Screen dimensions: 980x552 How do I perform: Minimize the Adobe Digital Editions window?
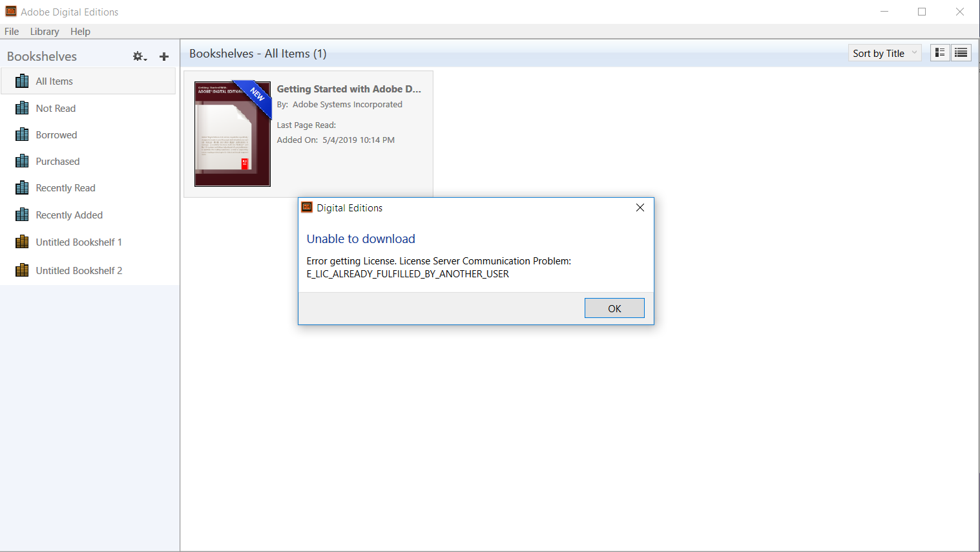[884, 12]
